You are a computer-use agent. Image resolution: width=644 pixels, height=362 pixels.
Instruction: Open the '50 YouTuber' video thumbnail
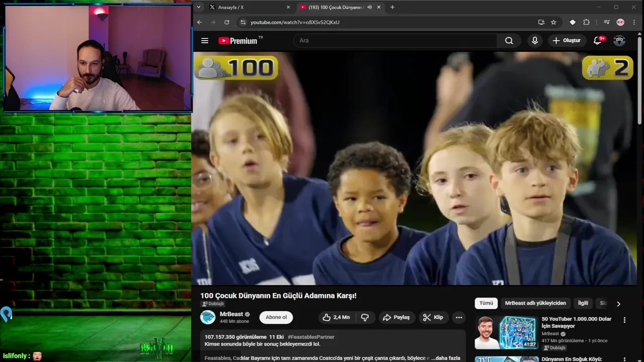pyautogui.click(x=506, y=332)
